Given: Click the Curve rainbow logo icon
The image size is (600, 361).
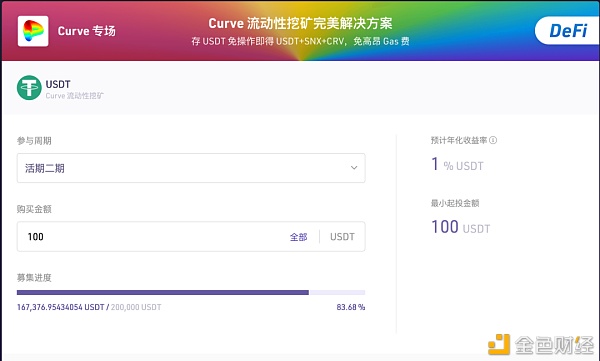Looking at the screenshot, I should click(x=33, y=31).
